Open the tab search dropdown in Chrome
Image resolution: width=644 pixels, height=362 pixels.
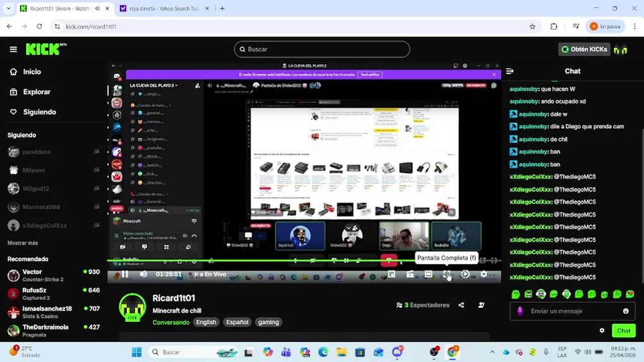tap(8, 9)
